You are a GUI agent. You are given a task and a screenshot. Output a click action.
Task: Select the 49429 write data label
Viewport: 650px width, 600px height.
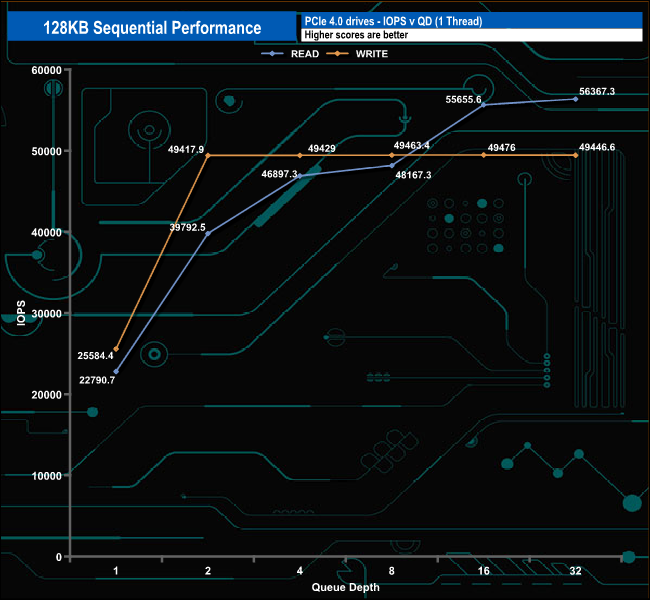(x=322, y=148)
